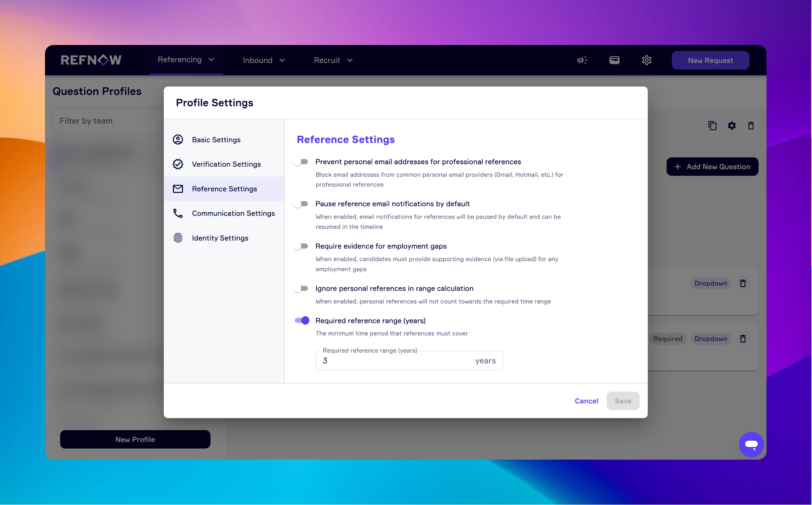Expand the Referencing dropdown menu
Viewport: 812px width, 505px height.
click(186, 60)
